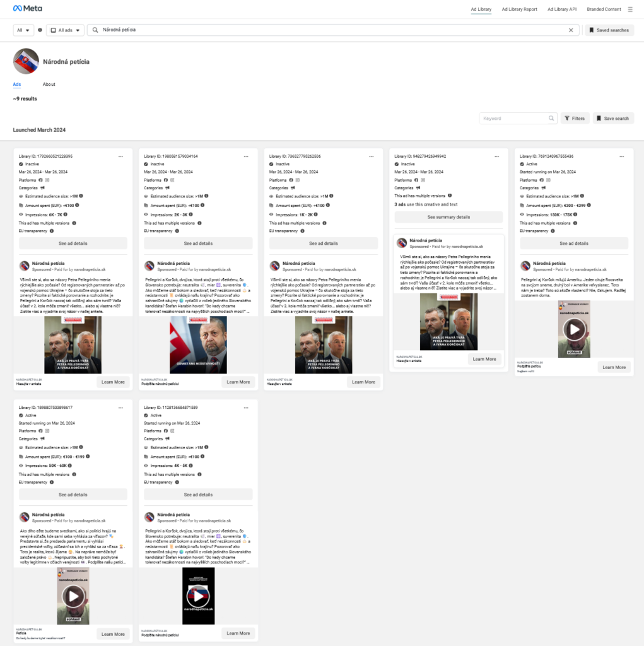Click the Národná petícia page profile picture
644x646 pixels.
coord(26,61)
